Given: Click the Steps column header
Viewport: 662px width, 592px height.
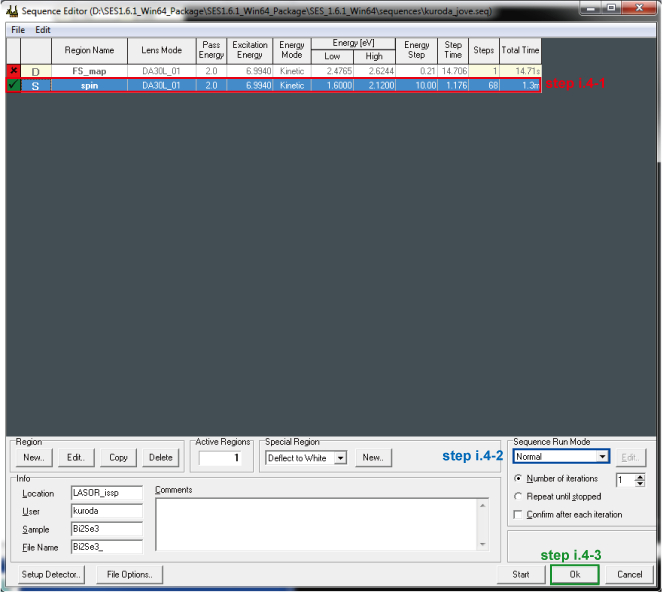Looking at the screenshot, I should coord(484,51).
